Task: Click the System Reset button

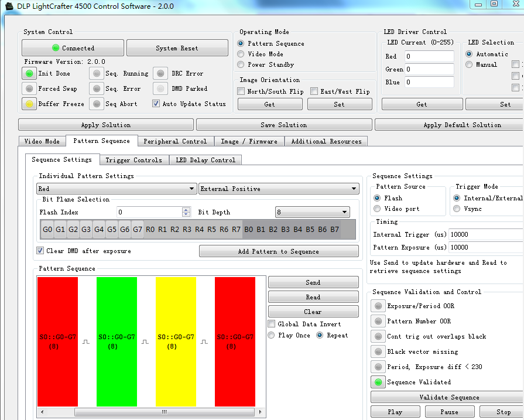Action: pyautogui.click(x=177, y=48)
